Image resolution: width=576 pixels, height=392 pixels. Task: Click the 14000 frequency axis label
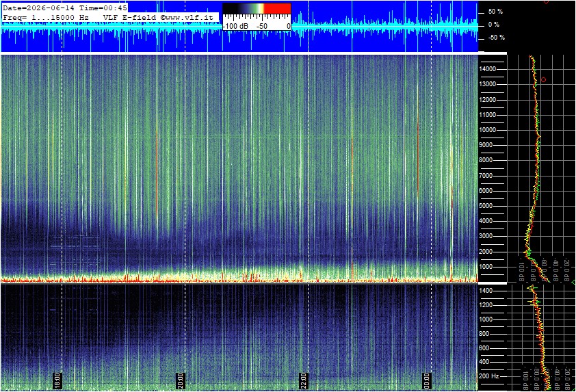point(488,69)
